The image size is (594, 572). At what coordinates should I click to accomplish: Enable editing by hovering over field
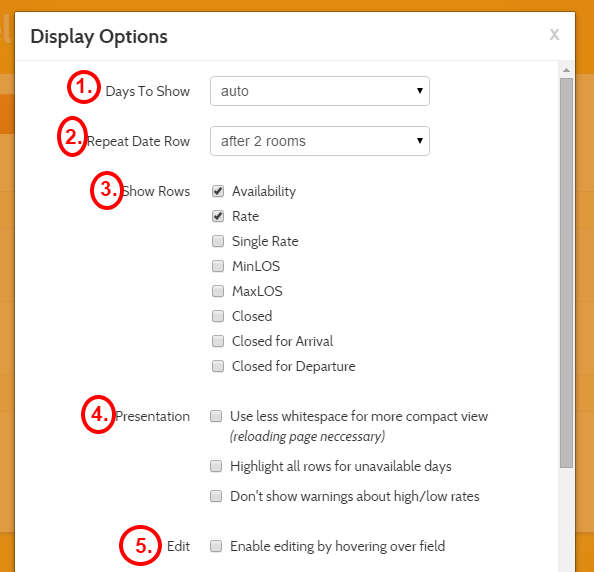pyautogui.click(x=216, y=546)
